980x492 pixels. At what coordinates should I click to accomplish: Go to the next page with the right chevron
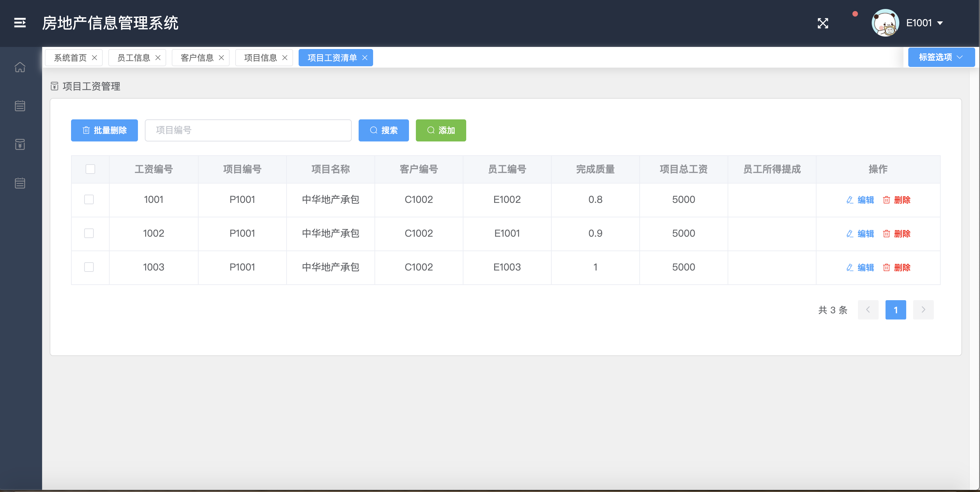click(923, 310)
